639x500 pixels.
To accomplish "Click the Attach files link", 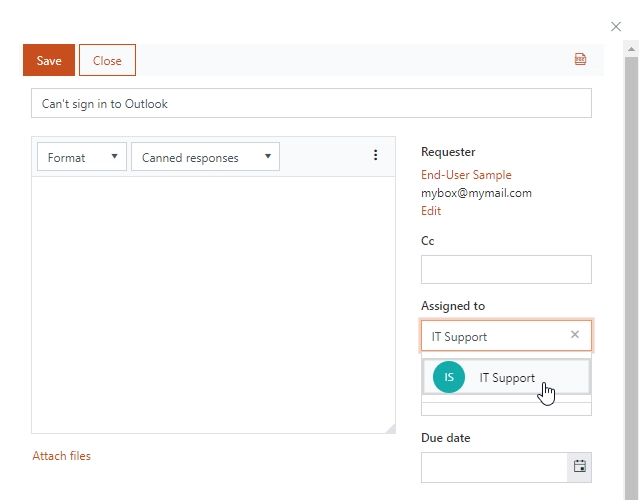I will (x=62, y=456).
